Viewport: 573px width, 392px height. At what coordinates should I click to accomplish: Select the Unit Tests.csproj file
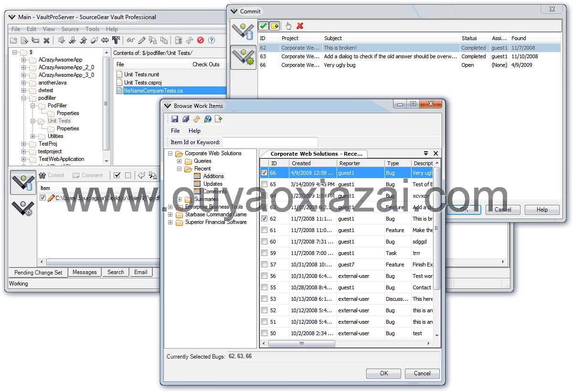143,83
